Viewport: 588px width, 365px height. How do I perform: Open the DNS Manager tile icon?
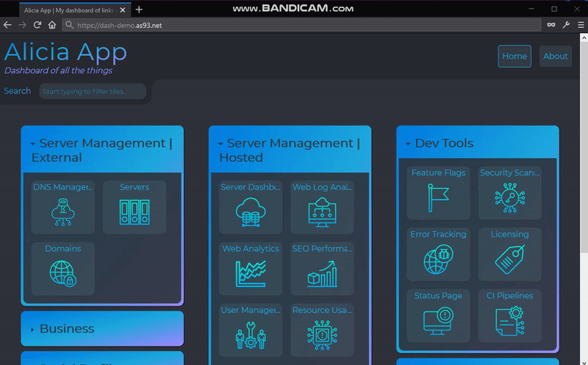(62, 212)
